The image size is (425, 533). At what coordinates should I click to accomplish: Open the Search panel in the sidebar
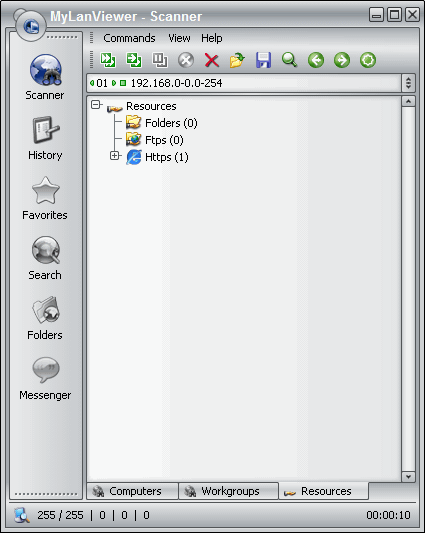pyautogui.click(x=45, y=258)
